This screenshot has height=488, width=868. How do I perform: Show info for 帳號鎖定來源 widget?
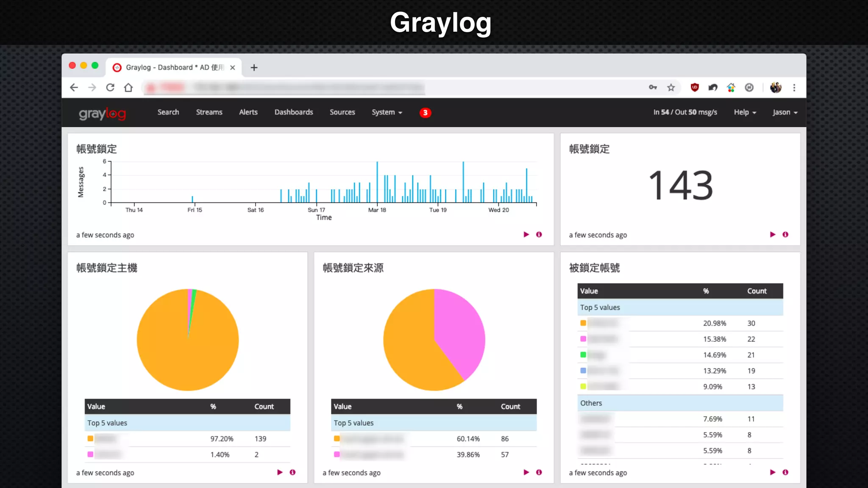(x=539, y=472)
